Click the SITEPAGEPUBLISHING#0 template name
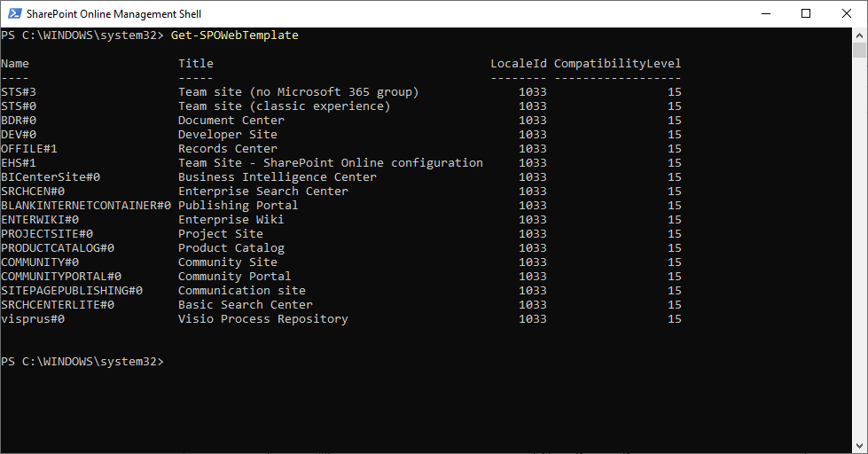This screenshot has height=454, width=868. pyautogui.click(x=72, y=291)
